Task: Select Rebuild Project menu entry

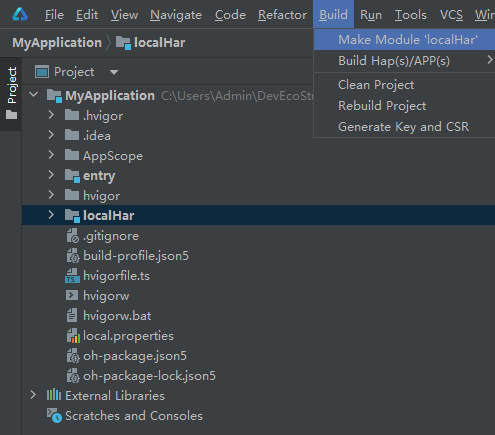Action: [404, 106]
